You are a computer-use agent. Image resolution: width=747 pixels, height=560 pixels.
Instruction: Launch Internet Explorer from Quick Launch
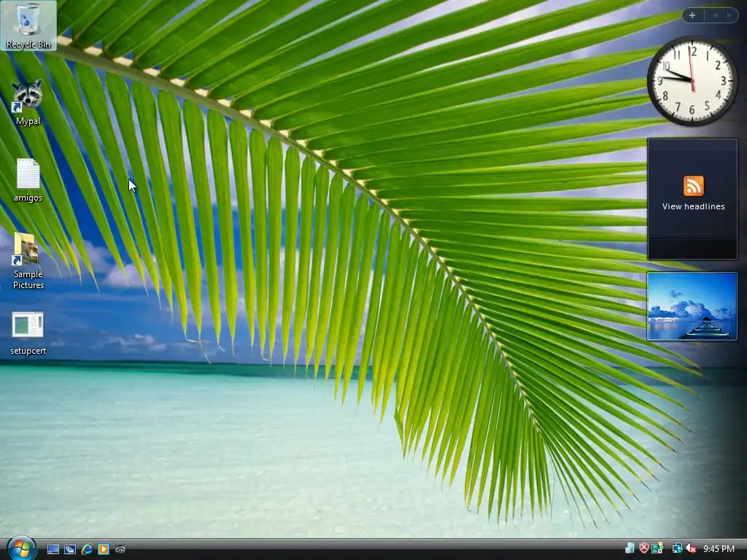pos(87,549)
